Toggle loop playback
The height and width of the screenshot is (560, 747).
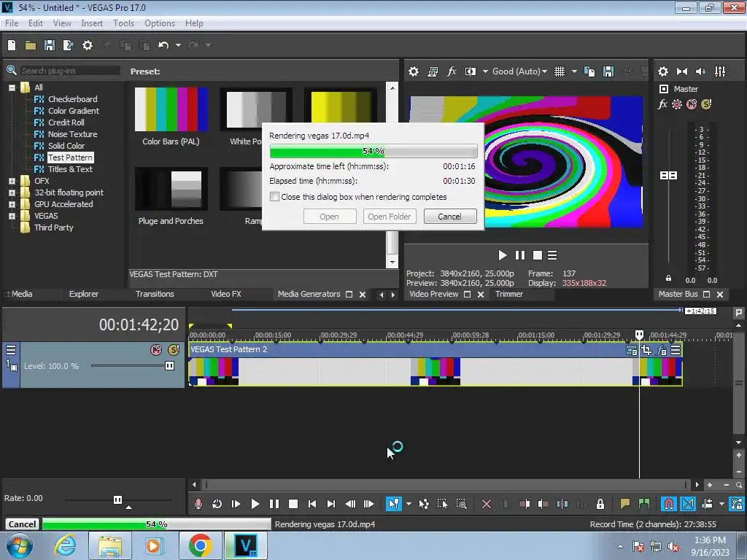click(217, 504)
